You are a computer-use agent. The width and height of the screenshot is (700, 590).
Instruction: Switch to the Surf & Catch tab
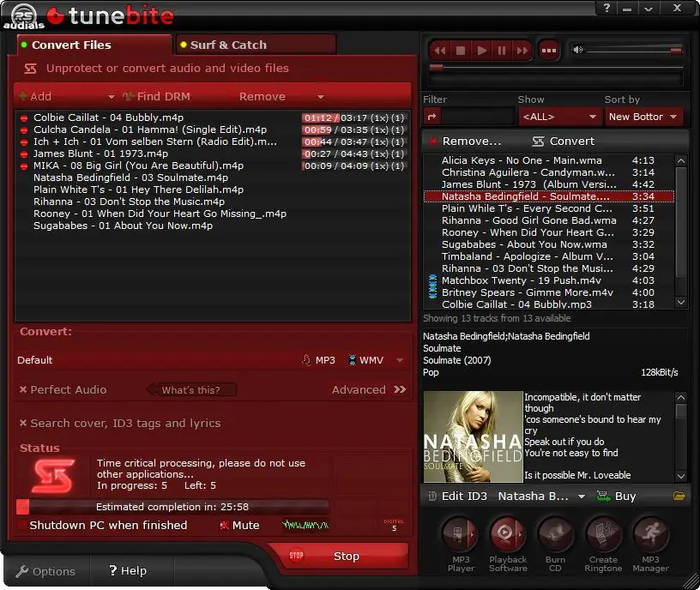pos(256,45)
